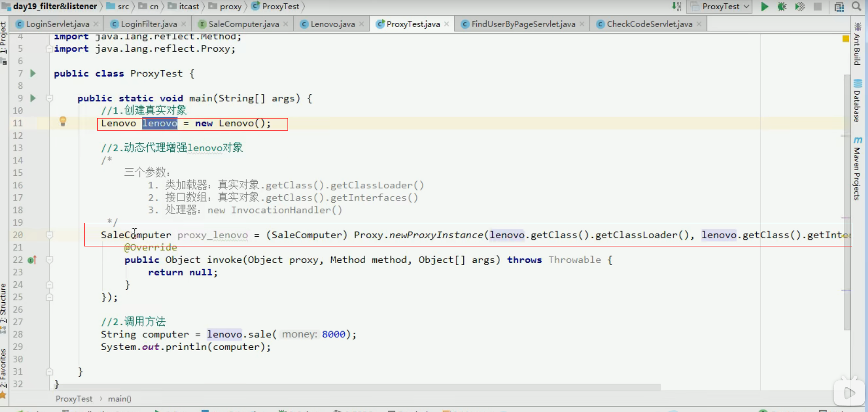Screen dimensions: 868x412
Task: Click the highlighted lenovo variable on line 11
Action: tap(160, 123)
